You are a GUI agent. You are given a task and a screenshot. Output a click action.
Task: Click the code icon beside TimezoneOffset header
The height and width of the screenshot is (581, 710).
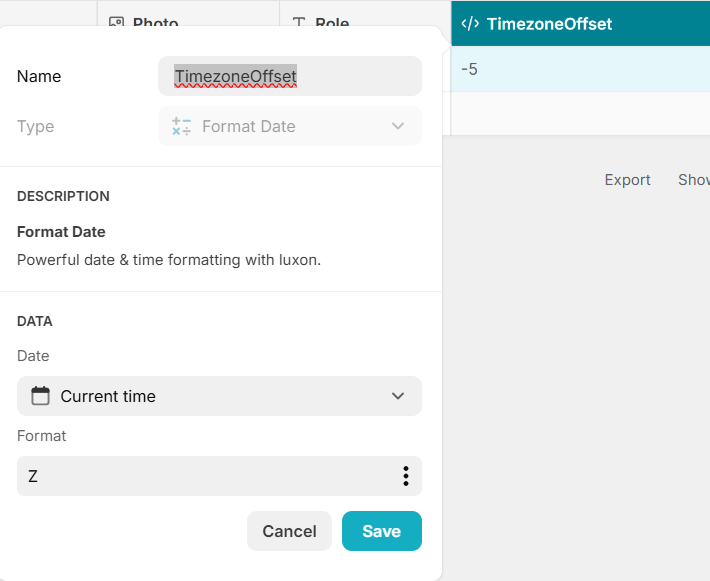tap(469, 23)
